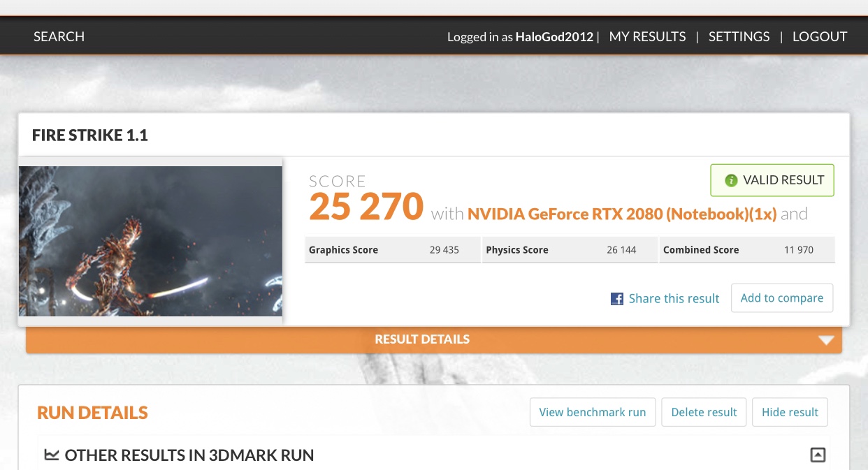Click the RUN DETAILS heading
This screenshot has height=470, width=868.
click(x=92, y=413)
